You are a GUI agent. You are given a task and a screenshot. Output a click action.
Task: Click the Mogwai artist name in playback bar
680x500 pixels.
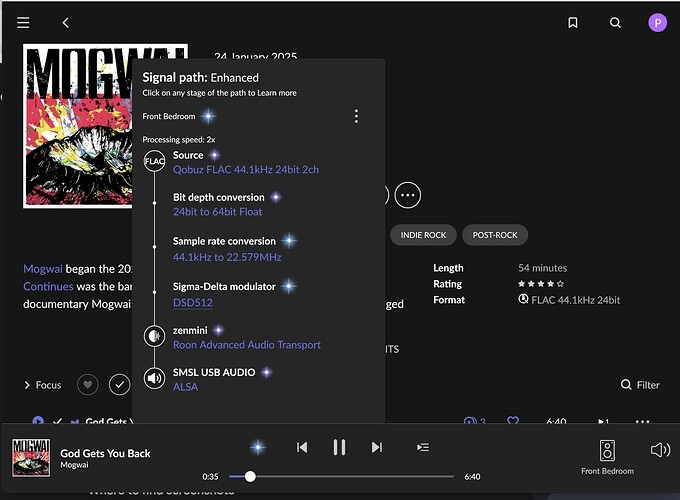coord(74,465)
